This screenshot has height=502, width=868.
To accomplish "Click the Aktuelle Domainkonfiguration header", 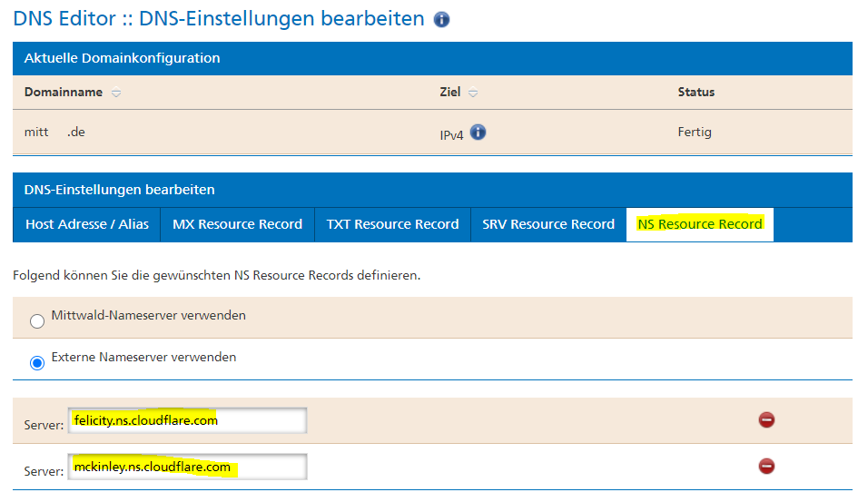I will tap(432, 58).
